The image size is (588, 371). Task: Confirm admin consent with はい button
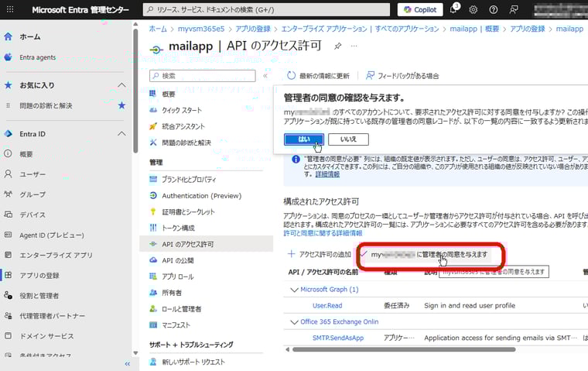pos(304,139)
